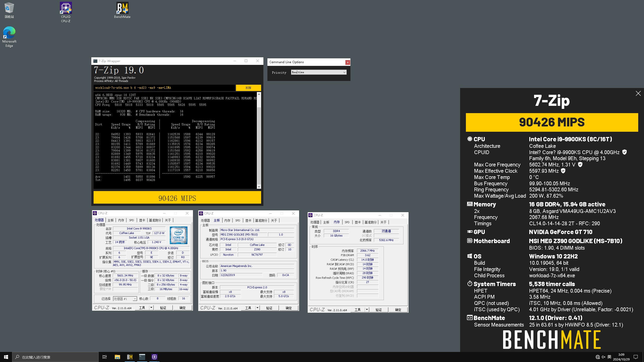Viewport: 644px width, 362px height.
Task: Open CPUID CPU-Z desktop shortcut
Action: (66, 12)
